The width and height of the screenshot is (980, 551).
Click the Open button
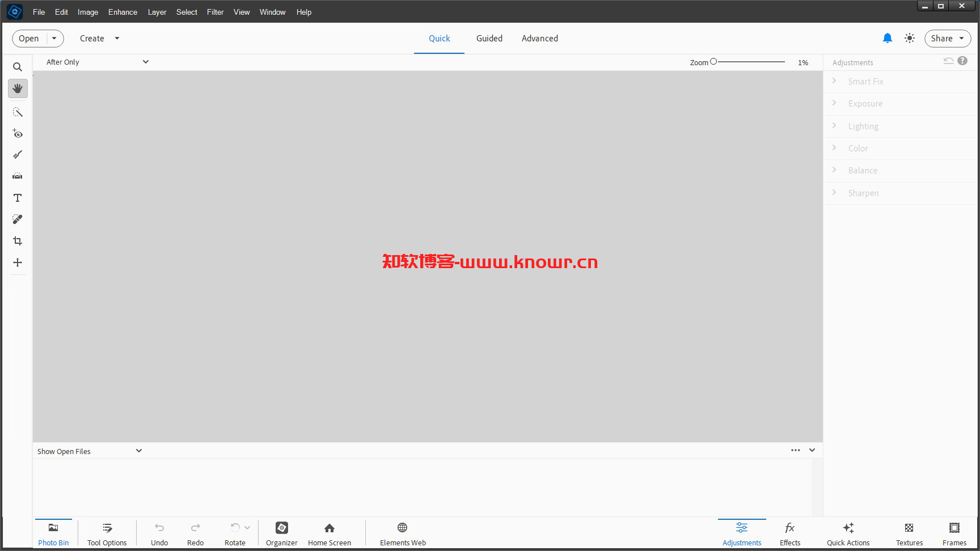(29, 39)
